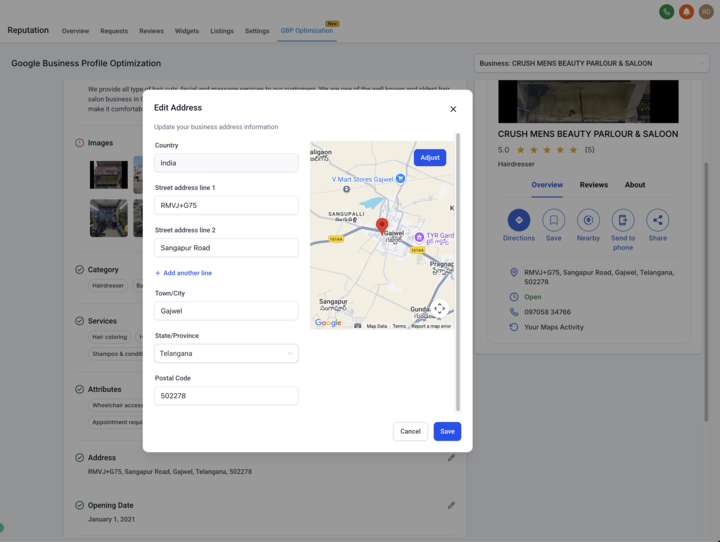Click the Category check status icon
The height and width of the screenshot is (542, 720).
(x=79, y=270)
